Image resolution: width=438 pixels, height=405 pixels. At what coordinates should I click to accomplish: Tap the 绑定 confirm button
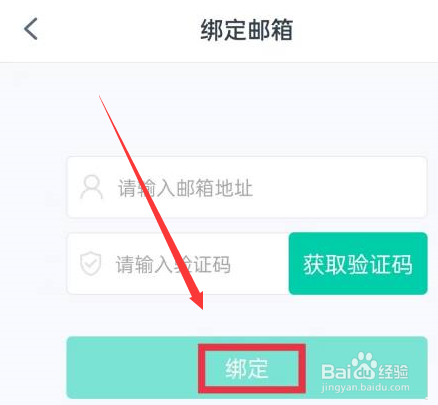[247, 368]
